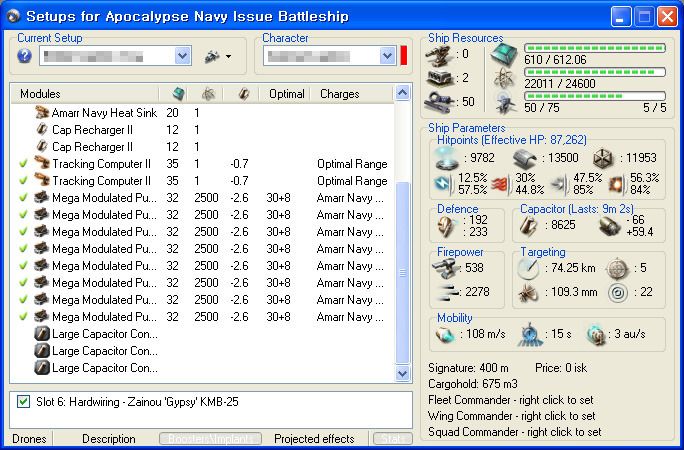Click the Defence tank icon

[447, 226]
